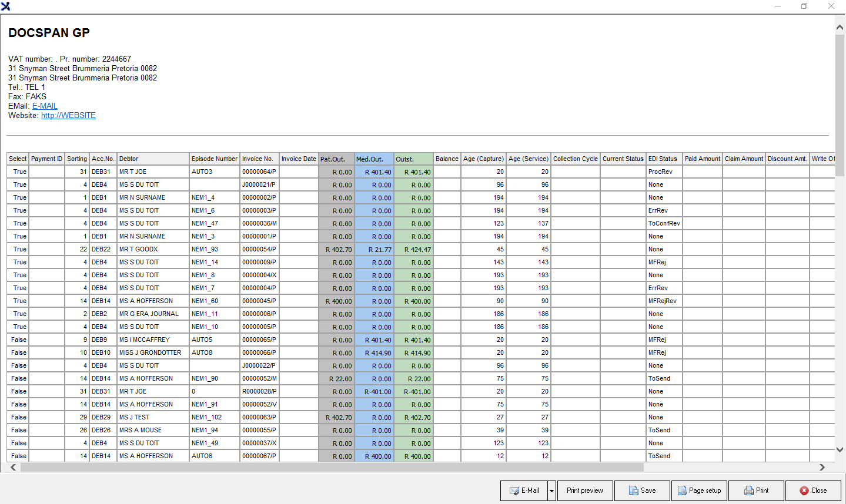Follow the http://WEBSITE link
Image resolution: width=846 pixels, height=504 pixels.
tap(68, 116)
